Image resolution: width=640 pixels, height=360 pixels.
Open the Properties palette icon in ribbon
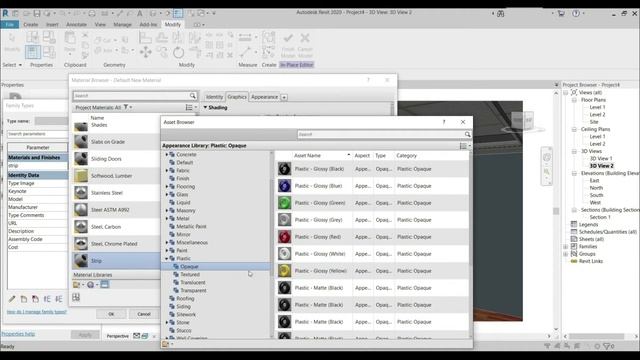tap(33, 52)
